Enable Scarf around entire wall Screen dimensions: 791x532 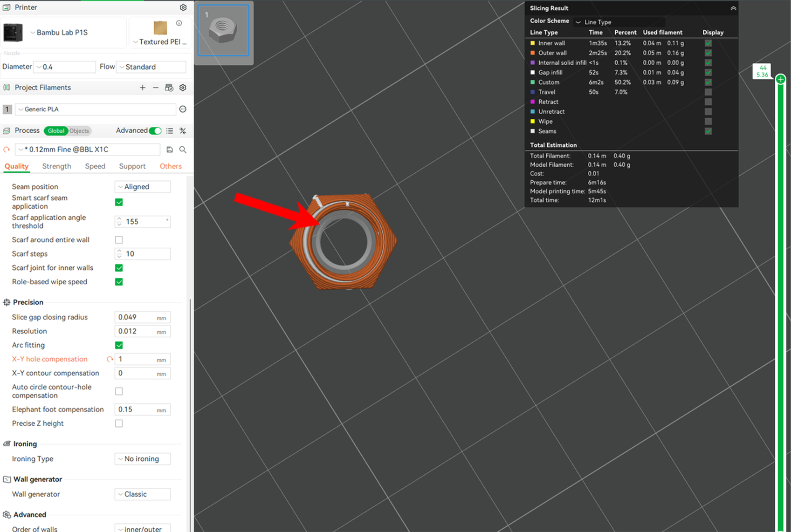[119, 240]
